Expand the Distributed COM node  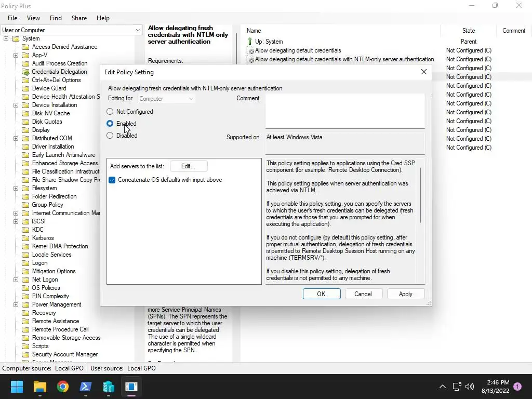click(x=16, y=138)
